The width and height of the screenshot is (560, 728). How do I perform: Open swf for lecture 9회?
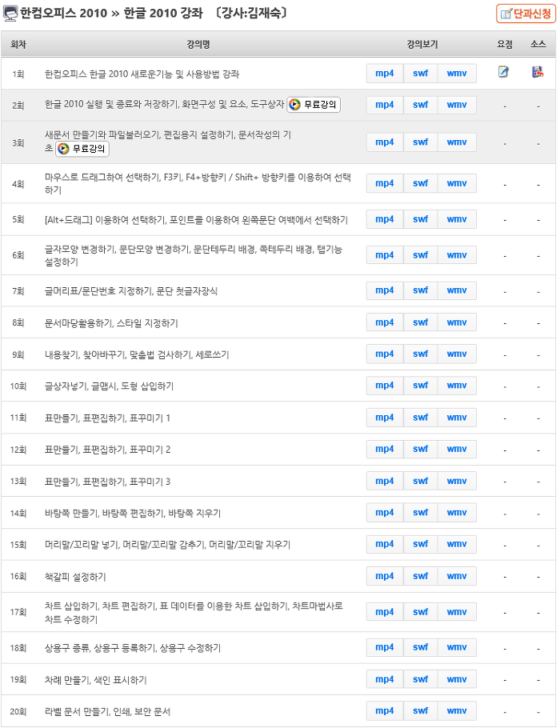[420, 354]
